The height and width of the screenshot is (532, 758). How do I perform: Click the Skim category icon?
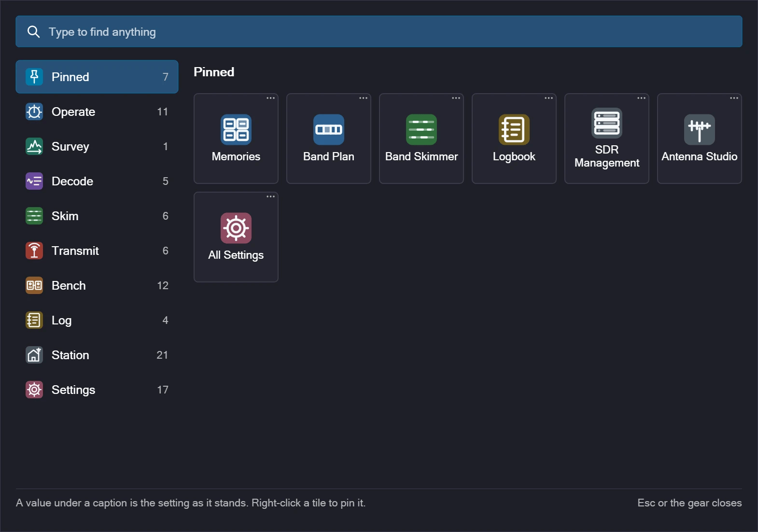[x=34, y=216]
